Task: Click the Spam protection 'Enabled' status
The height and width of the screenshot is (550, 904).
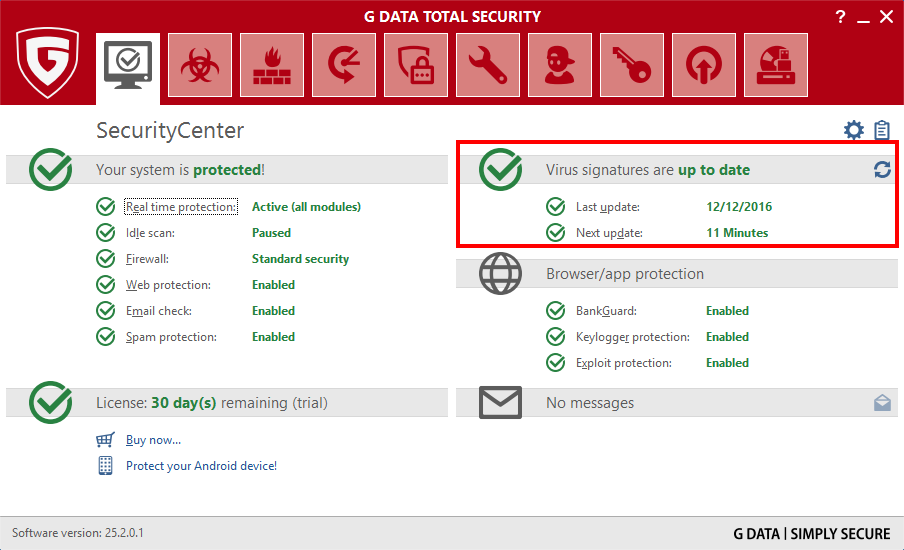Action: [273, 337]
